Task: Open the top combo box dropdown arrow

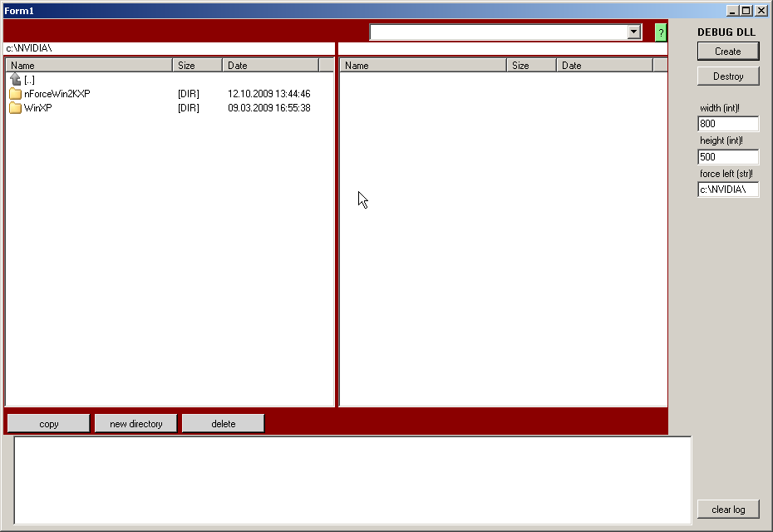Action: click(x=634, y=32)
